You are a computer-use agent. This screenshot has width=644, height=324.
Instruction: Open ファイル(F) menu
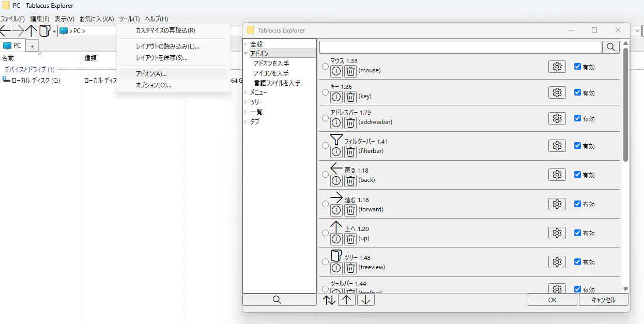12,19
